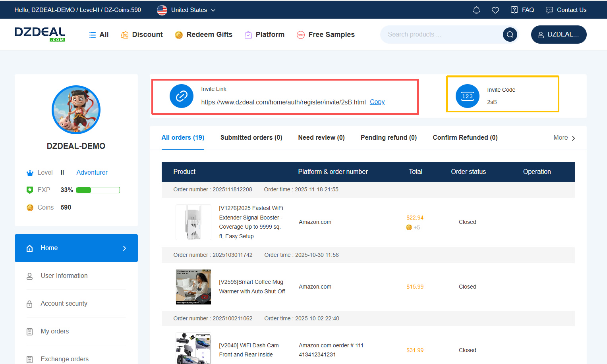This screenshot has height=364, width=607.
Task: Open Account security in sidebar
Action: click(64, 303)
